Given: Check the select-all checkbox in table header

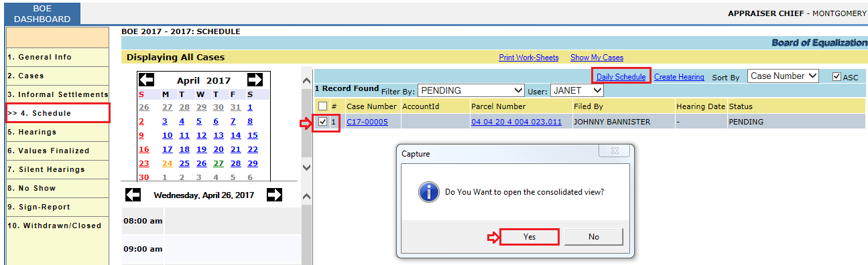Looking at the screenshot, I should coord(323,106).
